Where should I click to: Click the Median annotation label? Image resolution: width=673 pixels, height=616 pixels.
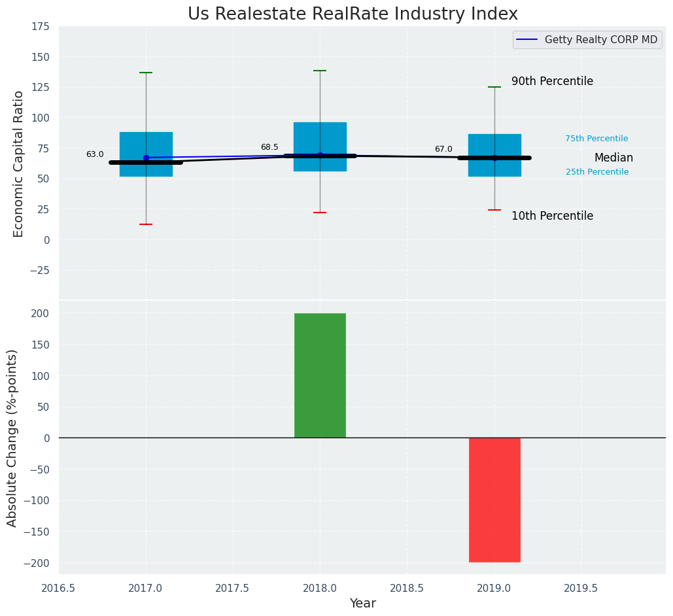pos(613,158)
